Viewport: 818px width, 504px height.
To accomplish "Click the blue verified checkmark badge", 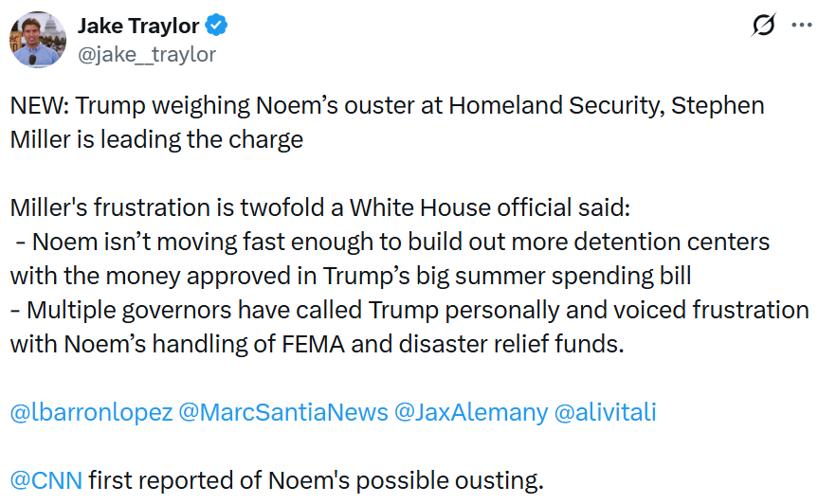I will coord(217,26).
